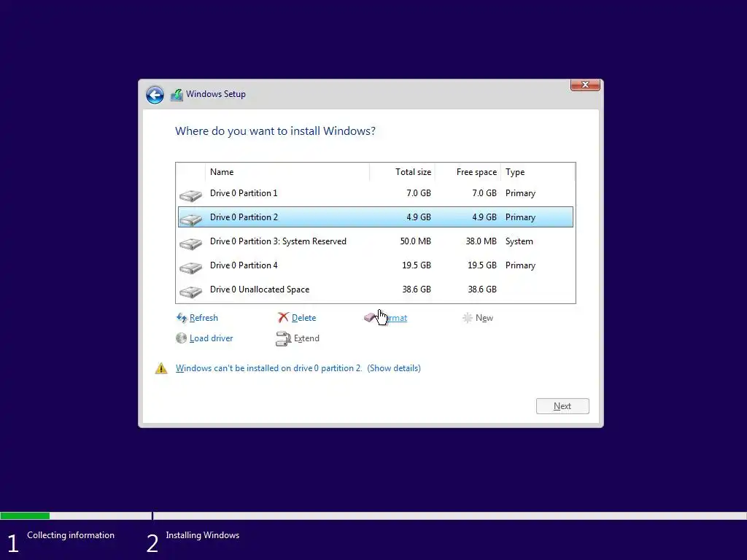
Task: Select Drive 0 Partition 2 row
Action: coord(376,217)
